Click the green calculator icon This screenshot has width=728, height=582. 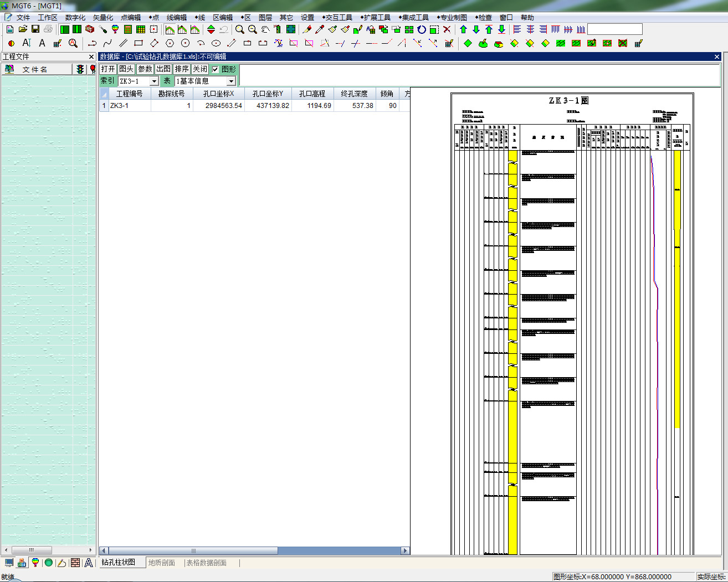(x=128, y=29)
